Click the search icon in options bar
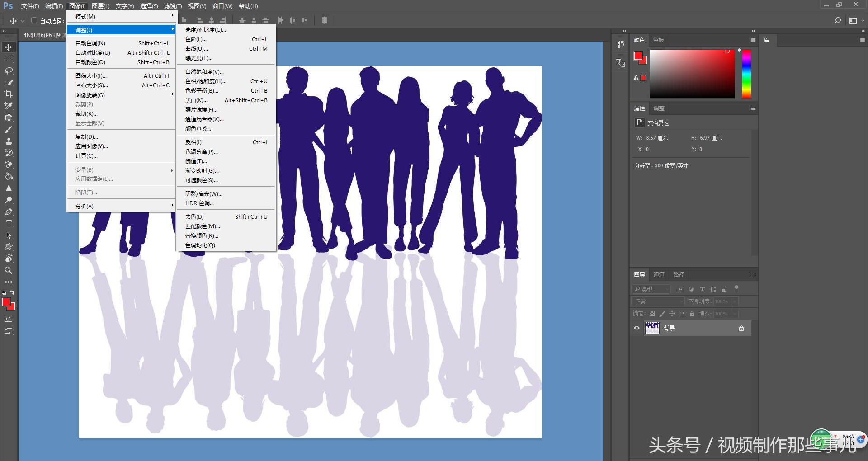Screen dimensions: 868x461 (x=837, y=20)
